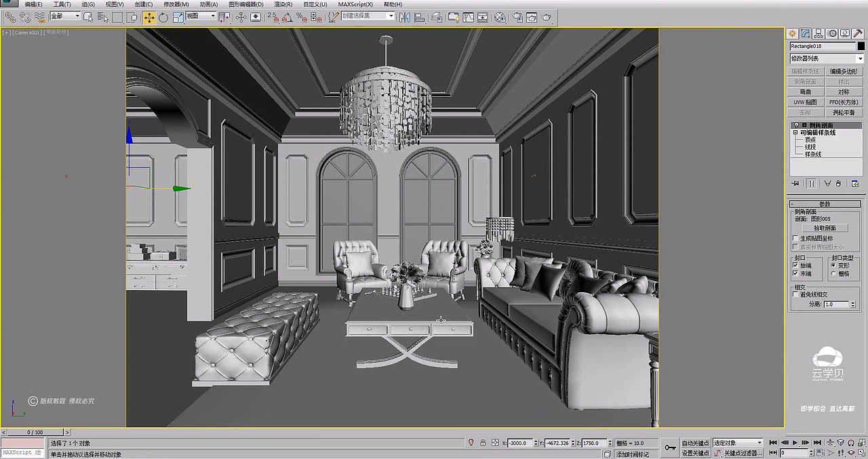Activate the Select and Rotate tool
This screenshot has height=459, width=868.
tap(163, 17)
